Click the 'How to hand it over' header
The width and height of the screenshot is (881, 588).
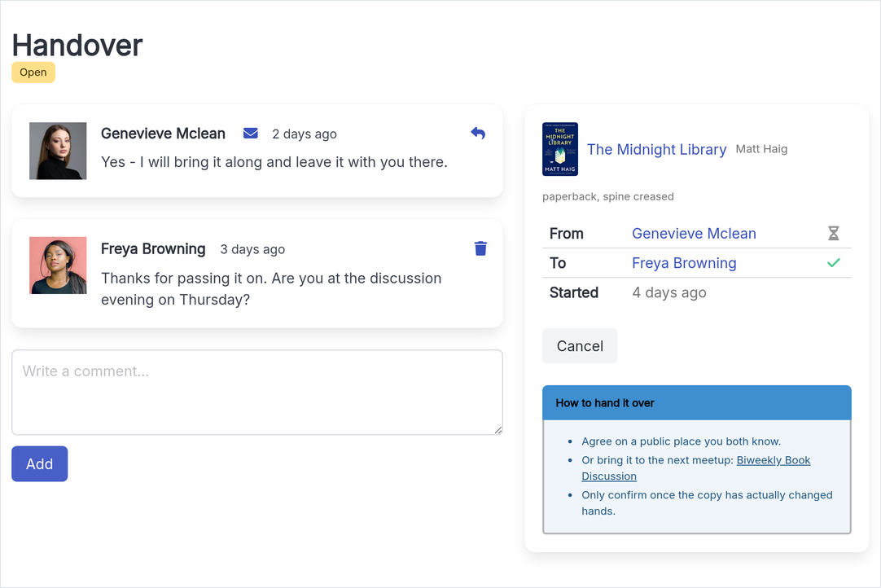tap(697, 403)
